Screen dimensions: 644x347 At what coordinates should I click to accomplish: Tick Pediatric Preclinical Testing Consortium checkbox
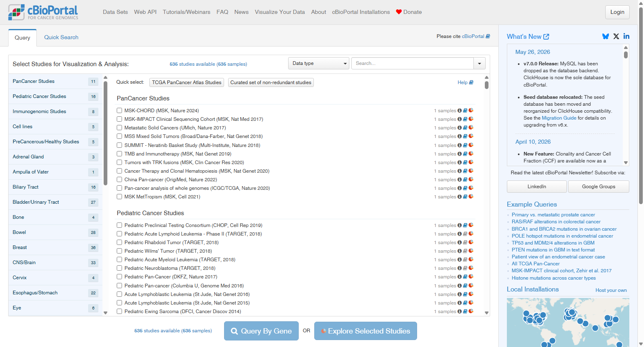(120, 225)
